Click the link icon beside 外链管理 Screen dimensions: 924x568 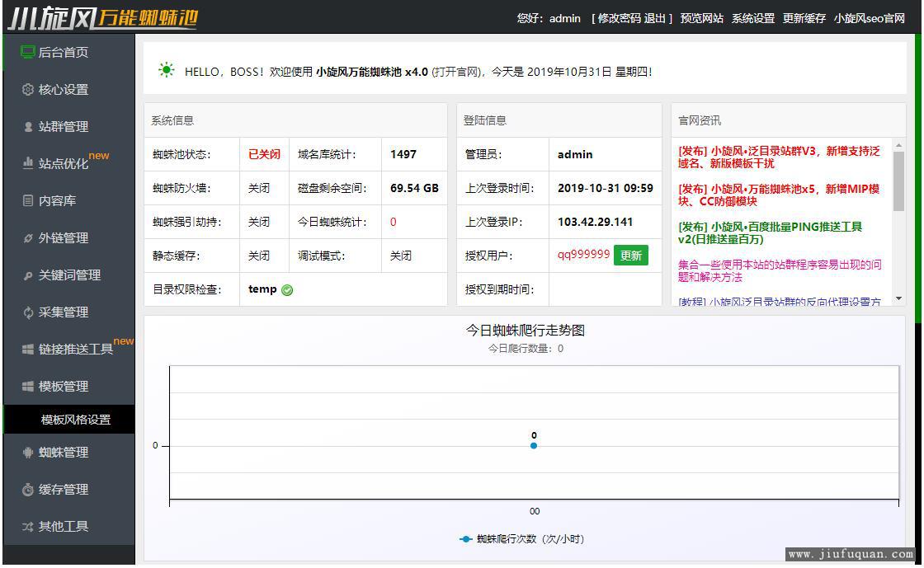coord(28,237)
